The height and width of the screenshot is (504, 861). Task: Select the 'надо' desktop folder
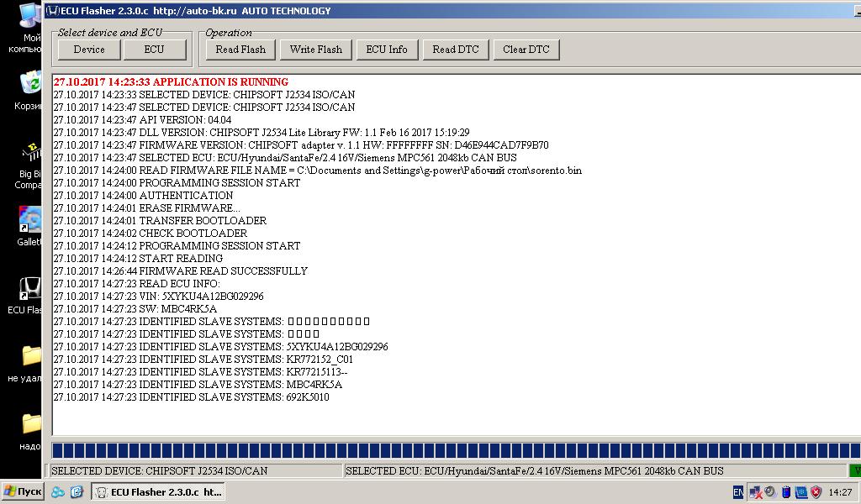tap(30, 432)
